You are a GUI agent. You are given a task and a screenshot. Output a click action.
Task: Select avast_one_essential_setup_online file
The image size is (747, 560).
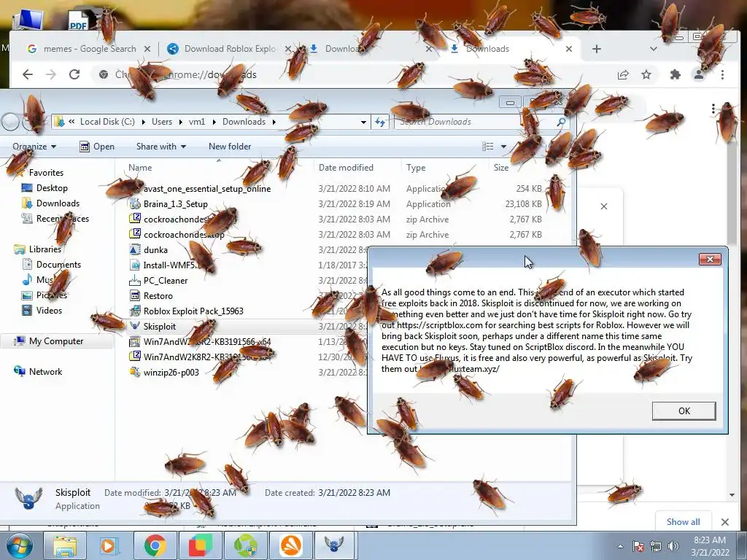[x=206, y=189]
